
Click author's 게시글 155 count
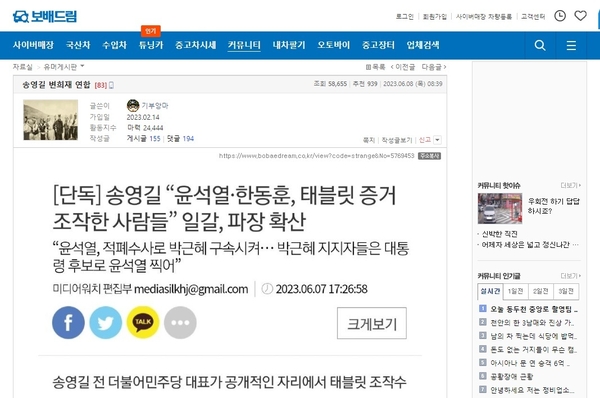click(x=143, y=139)
